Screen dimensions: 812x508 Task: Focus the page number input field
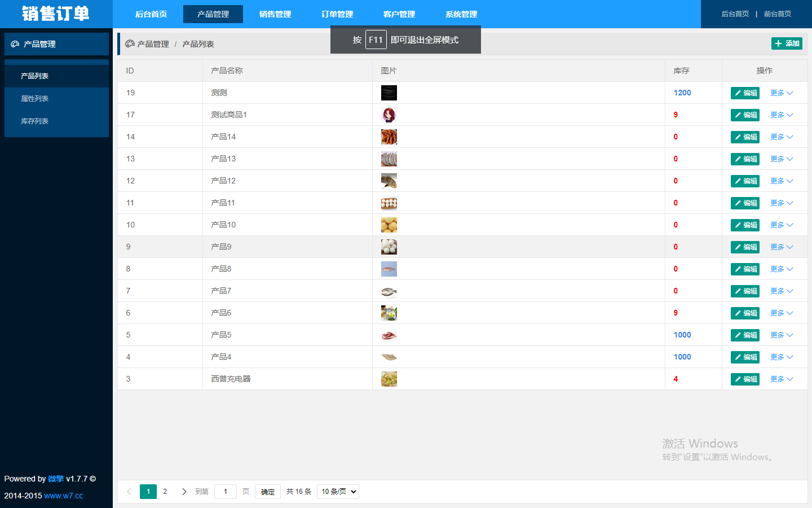click(x=226, y=492)
